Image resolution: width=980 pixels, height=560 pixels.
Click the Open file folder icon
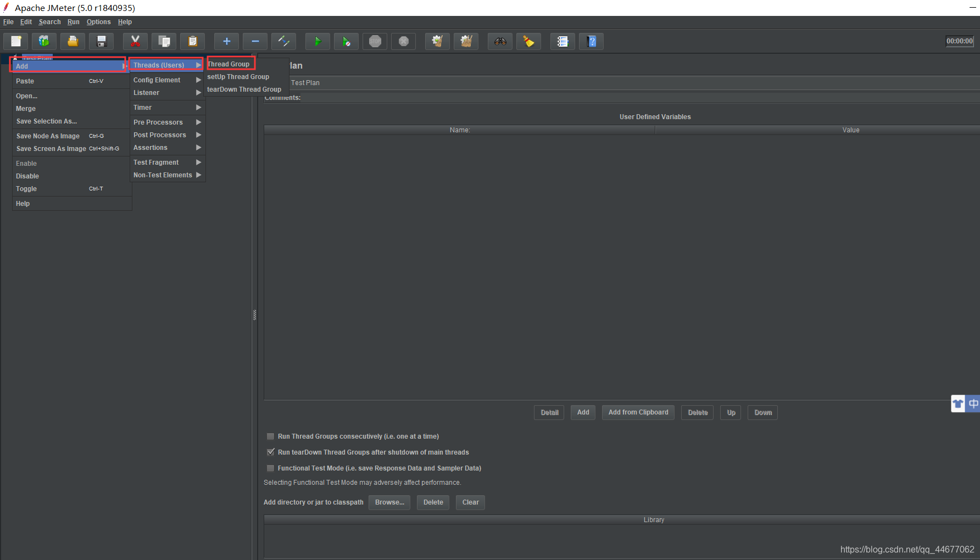tap(73, 41)
